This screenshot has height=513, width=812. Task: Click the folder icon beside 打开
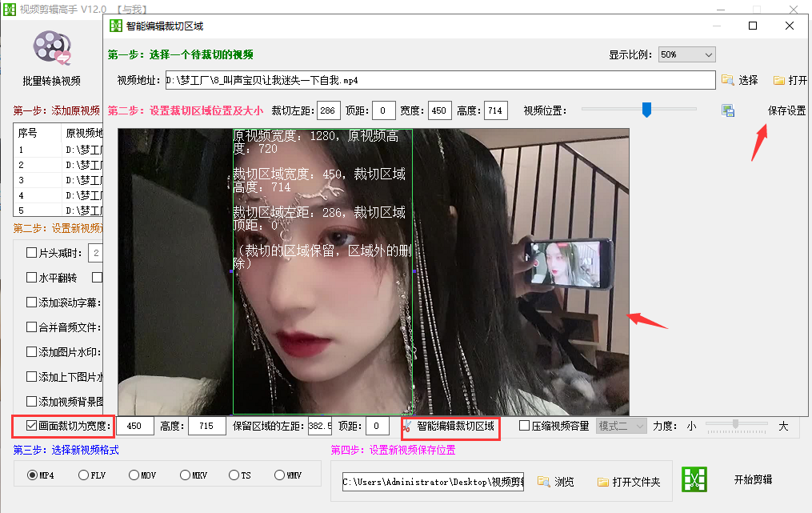(x=779, y=80)
